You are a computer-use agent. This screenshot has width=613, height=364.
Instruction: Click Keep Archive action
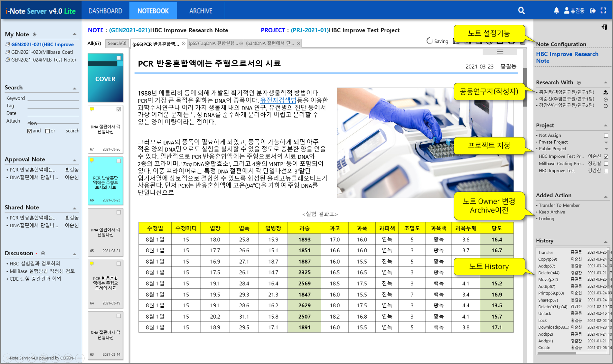[552, 212]
